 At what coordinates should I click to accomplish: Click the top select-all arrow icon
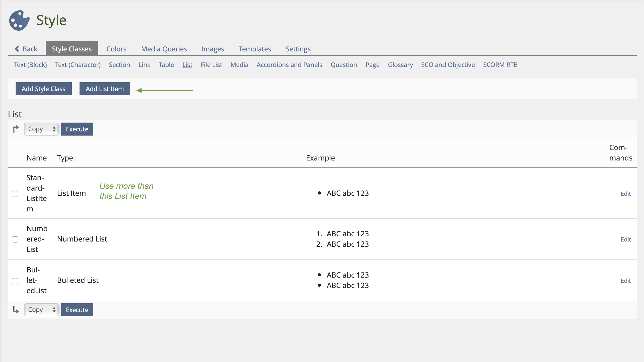click(16, 129)
